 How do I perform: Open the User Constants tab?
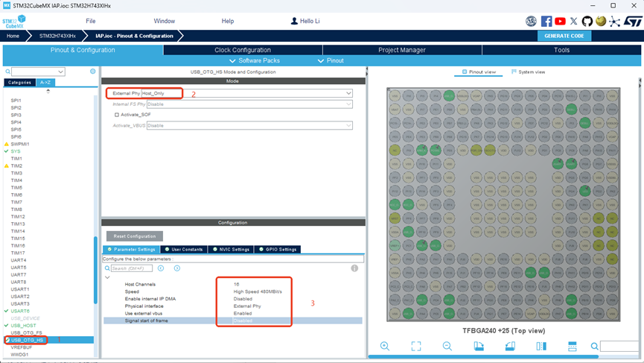point(184,249)
